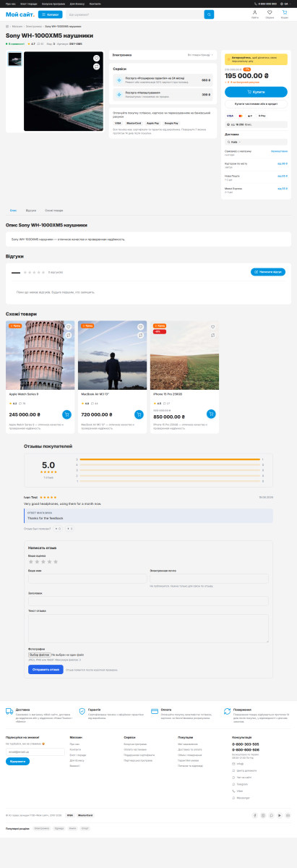Click the Повернення refresh icon in footer benefits

228,712
